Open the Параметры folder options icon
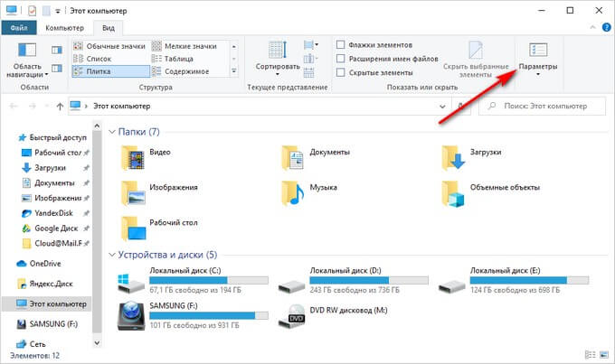The height and width of the screenshot is (364, 615). pyautogui.click(x=538, y=49)
